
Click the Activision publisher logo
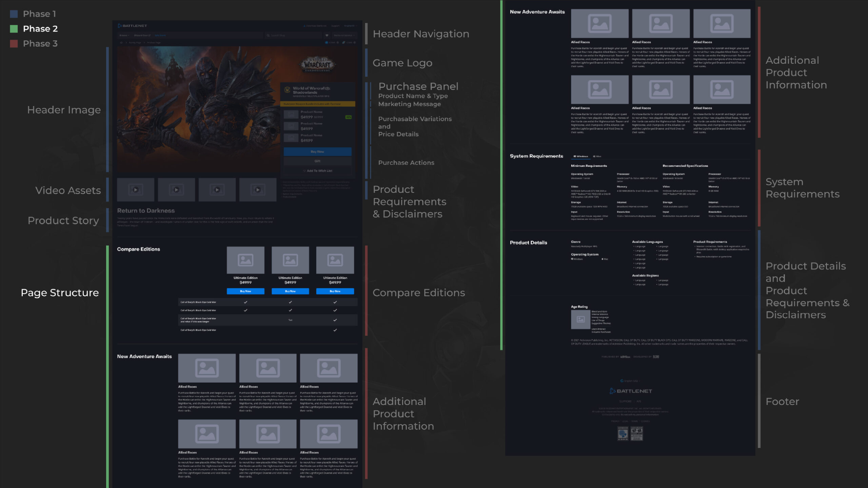[625, 357]
